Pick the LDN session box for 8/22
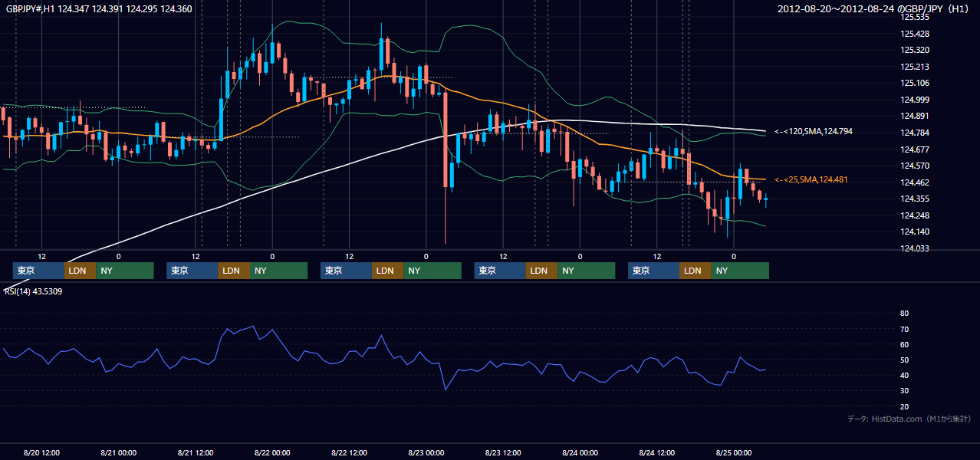This screenshot has height=460, width=980. point(387,271)
